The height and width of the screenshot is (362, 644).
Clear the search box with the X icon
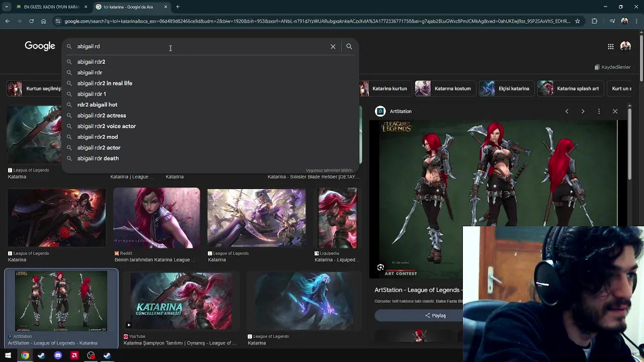tap(333, 46)
